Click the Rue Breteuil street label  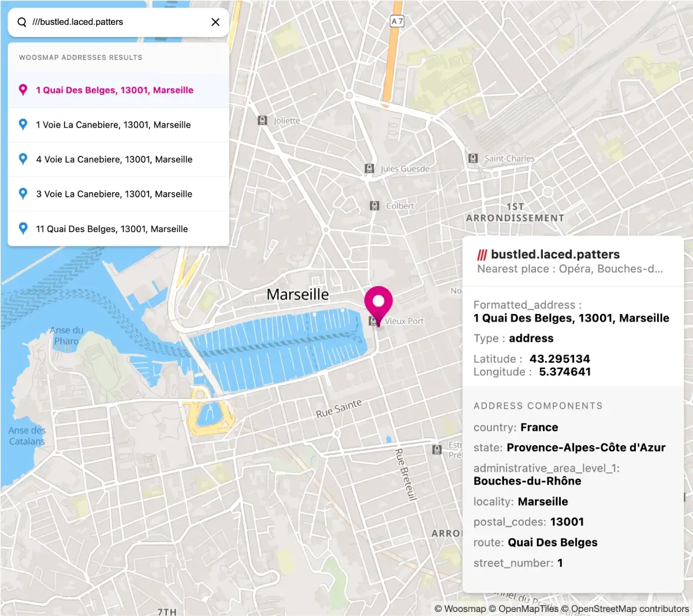[x=405, y=474]
